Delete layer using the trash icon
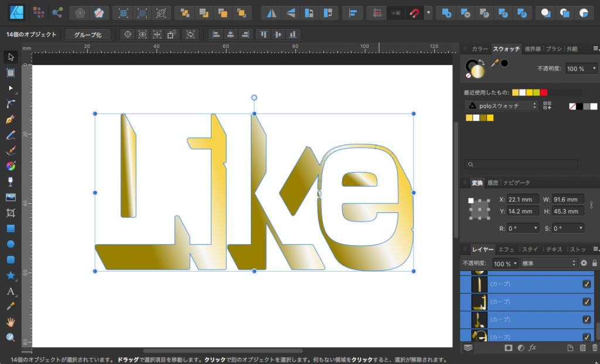600x364 pixels. point(595,348)
